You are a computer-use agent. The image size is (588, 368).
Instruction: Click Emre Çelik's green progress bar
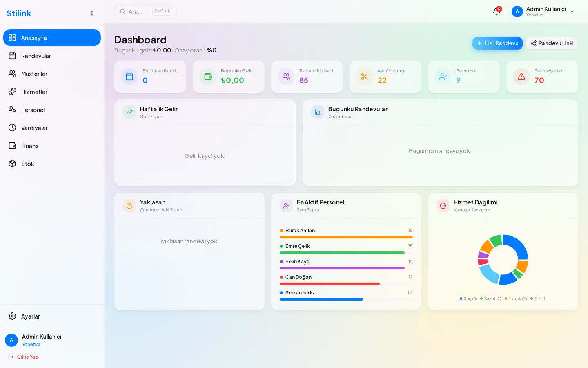(x=342, y=253)
